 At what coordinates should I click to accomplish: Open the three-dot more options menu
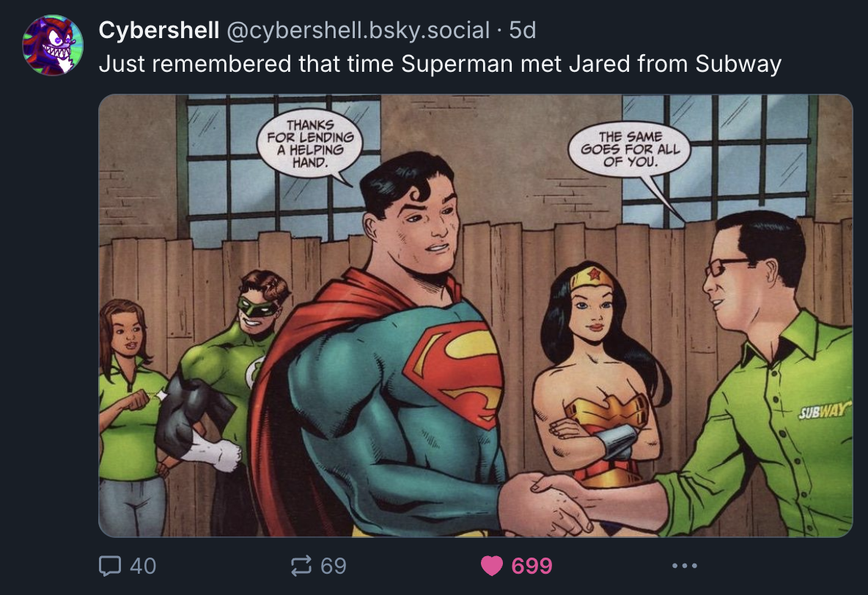[684, 566]
